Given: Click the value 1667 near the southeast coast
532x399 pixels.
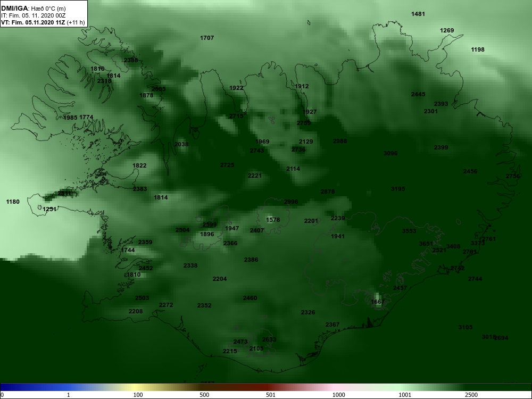Looking at the screenshot, I should (378, 302).
